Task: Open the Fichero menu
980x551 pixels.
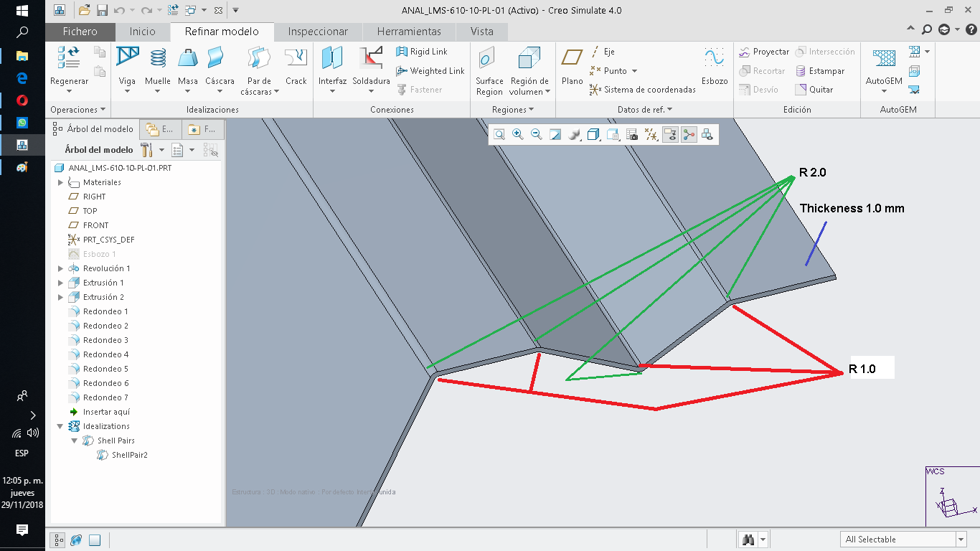Action: 80,32
